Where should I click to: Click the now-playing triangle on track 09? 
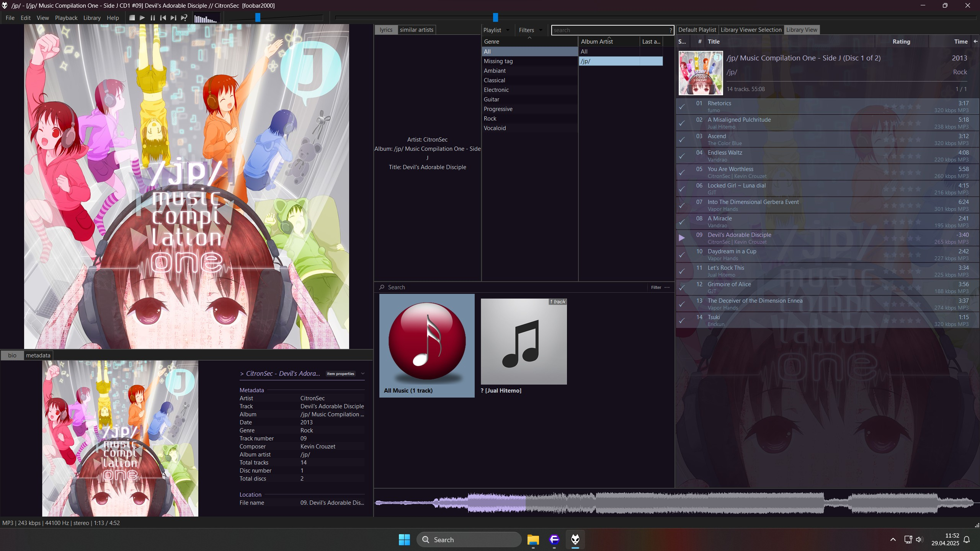tap(681, 238)
